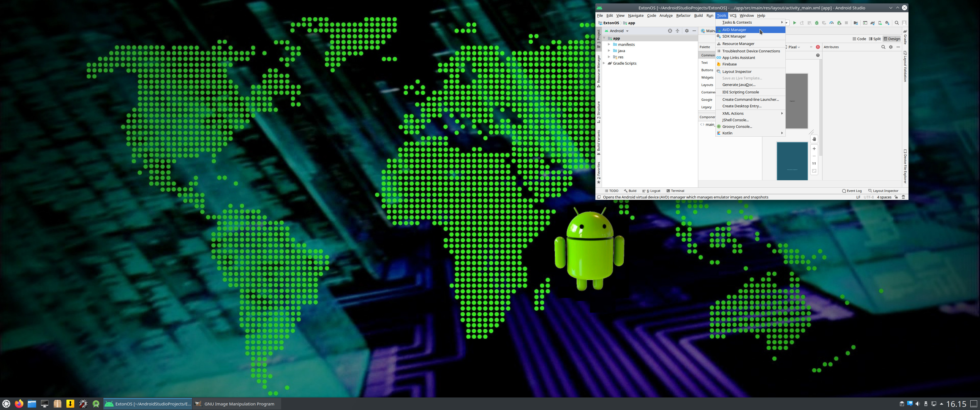Click the red error indicator in design toolbar
This screenshot has width=980, height=410.
click(818, 47)
